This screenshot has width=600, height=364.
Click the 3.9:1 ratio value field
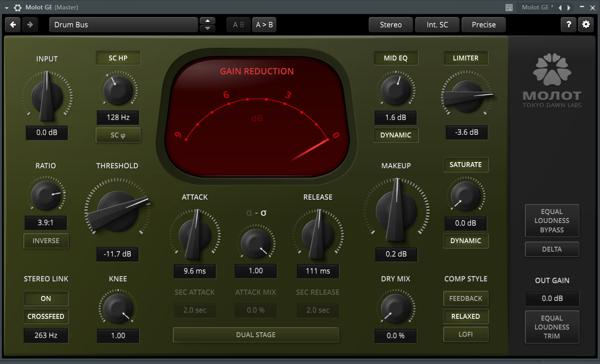coord(46,223)
